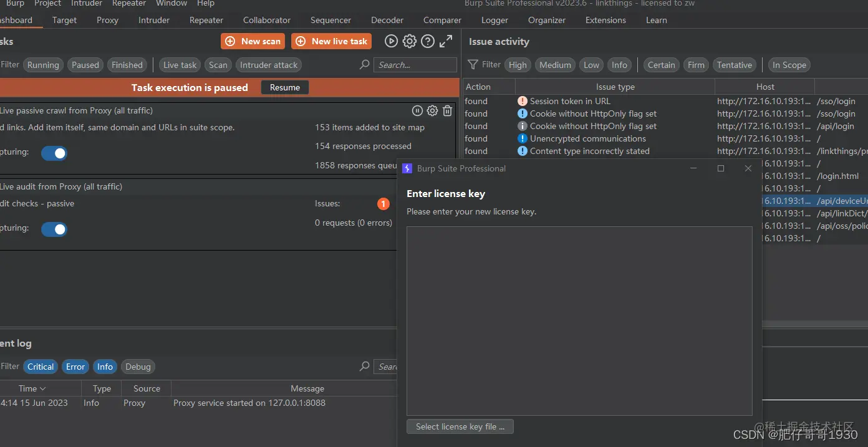Click the Content type incorrectly stated icon
This screenshot has width=868, height=447.
click(x=523, y=151)
